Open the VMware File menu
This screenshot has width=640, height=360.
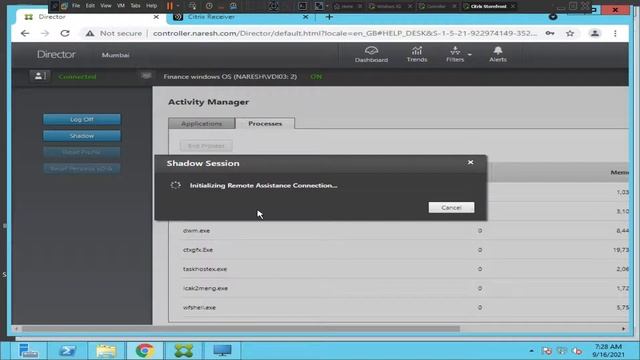76,6
